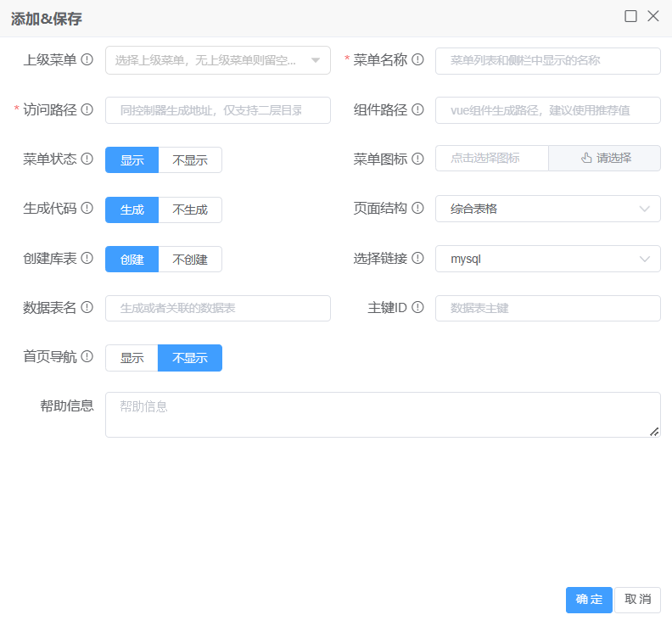Focus the 菜单名称 input field

pyautogui.click(x=547, y=61)
